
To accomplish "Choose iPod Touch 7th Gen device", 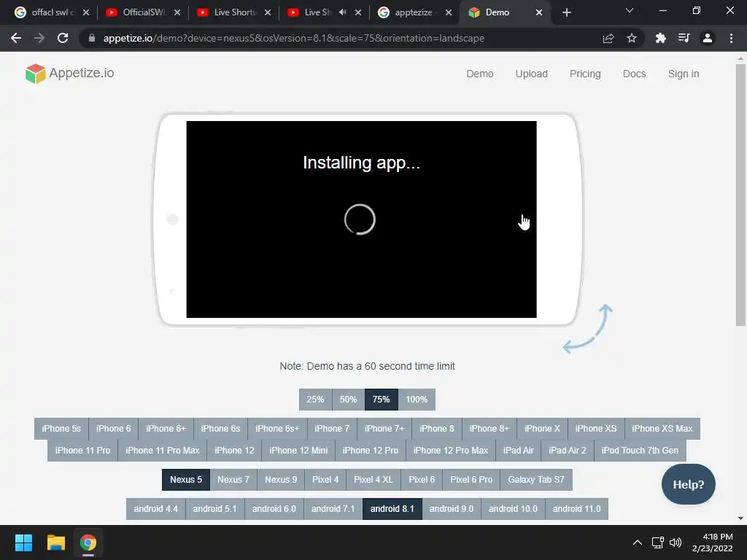I will pyautogui.click(x=640, y=451).
